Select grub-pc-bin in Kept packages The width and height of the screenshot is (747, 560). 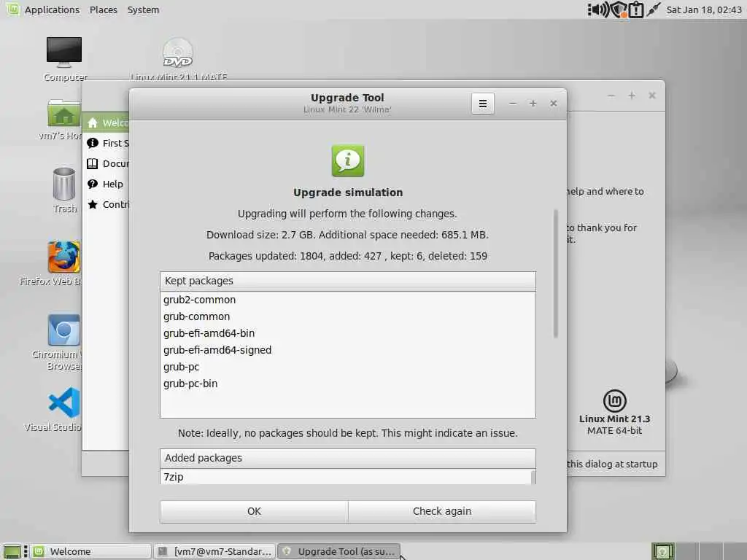348,384
